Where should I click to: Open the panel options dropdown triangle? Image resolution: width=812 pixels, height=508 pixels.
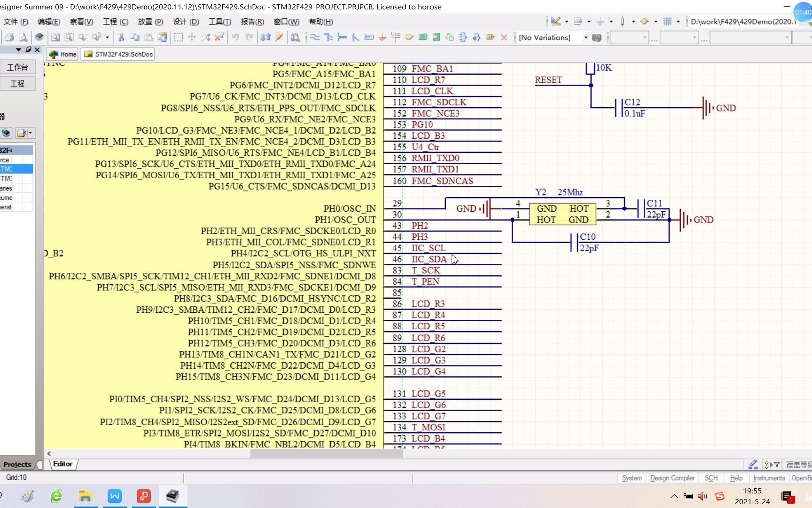click(18, 49)
